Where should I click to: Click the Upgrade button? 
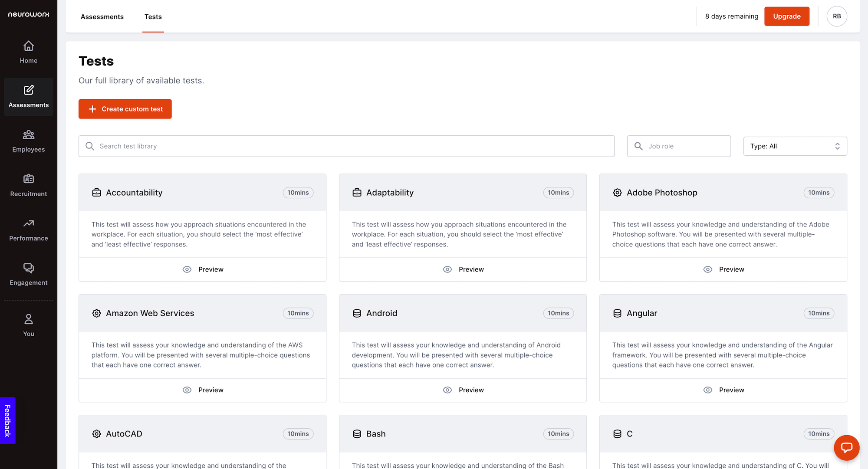(x=787, y=16)
